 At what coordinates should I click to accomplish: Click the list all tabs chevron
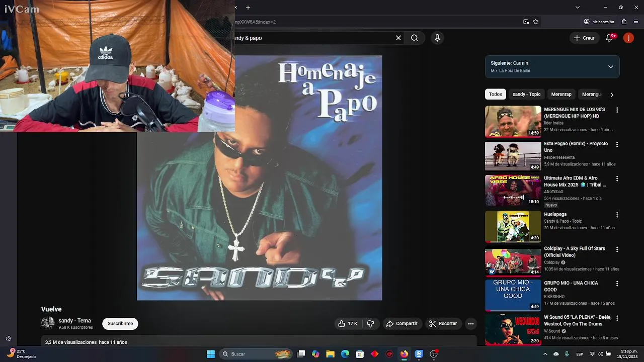(578, 8)
